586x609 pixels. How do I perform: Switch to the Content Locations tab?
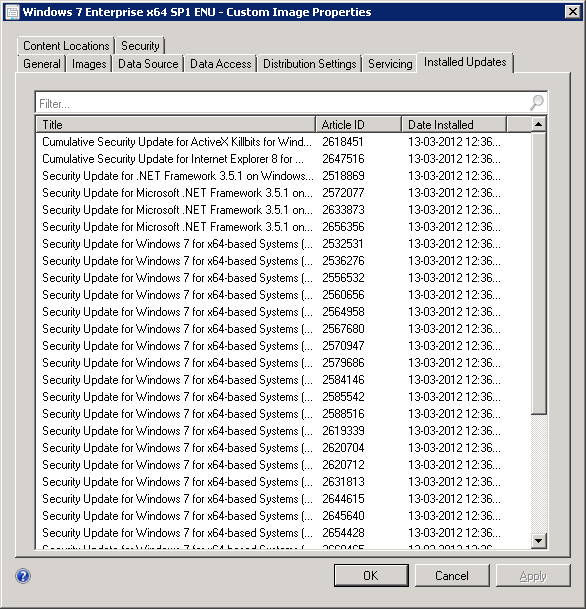tap(66, 46)
